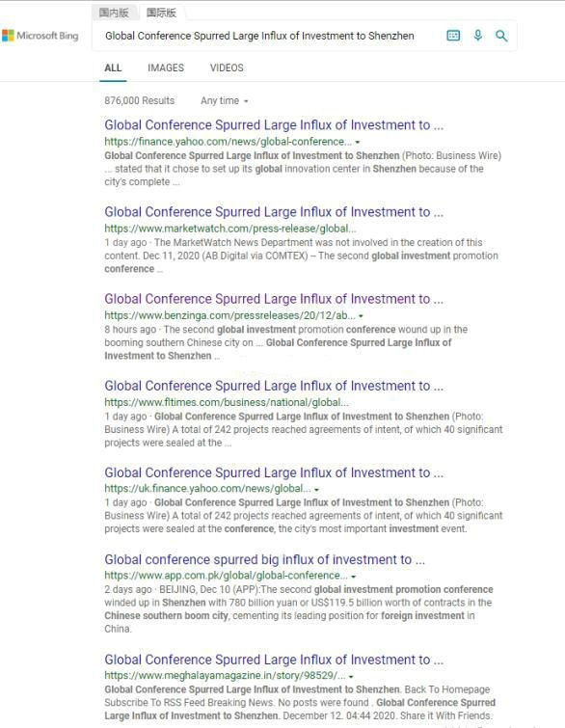Screen dimensions: 565x728
Task: Open result title above meghalayamagazine.in URL
Action: [274, 660]
